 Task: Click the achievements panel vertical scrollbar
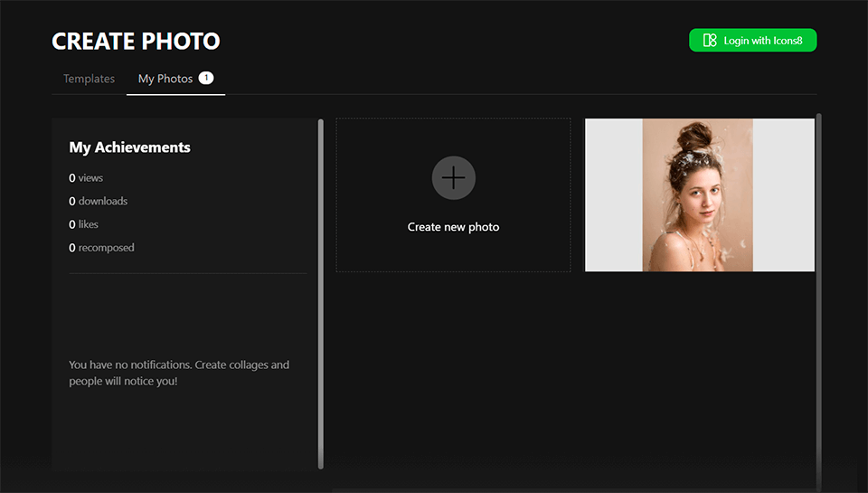tap(321, 293)
